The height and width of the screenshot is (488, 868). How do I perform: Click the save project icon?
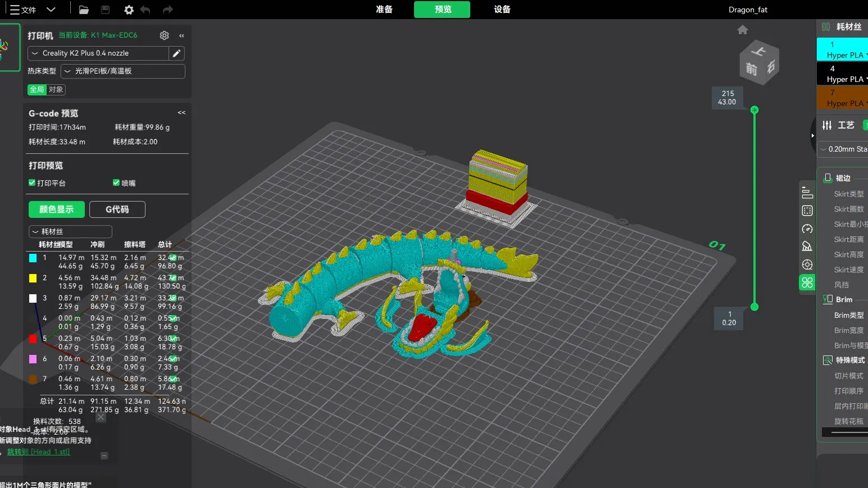(105, 10)
